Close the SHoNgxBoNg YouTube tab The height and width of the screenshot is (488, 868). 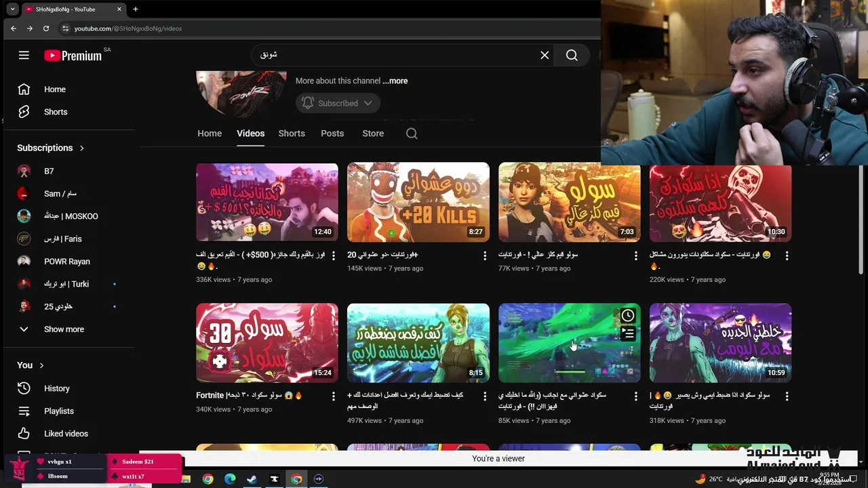pyautogui.click(x=119, y=9)
